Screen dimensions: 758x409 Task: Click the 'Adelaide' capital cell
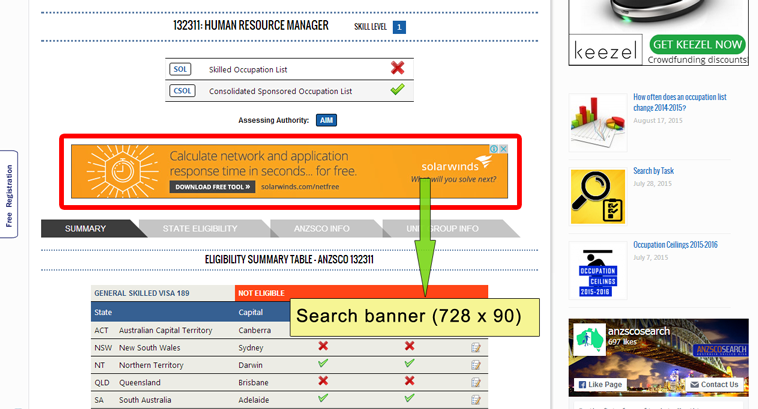pos(254,400)
